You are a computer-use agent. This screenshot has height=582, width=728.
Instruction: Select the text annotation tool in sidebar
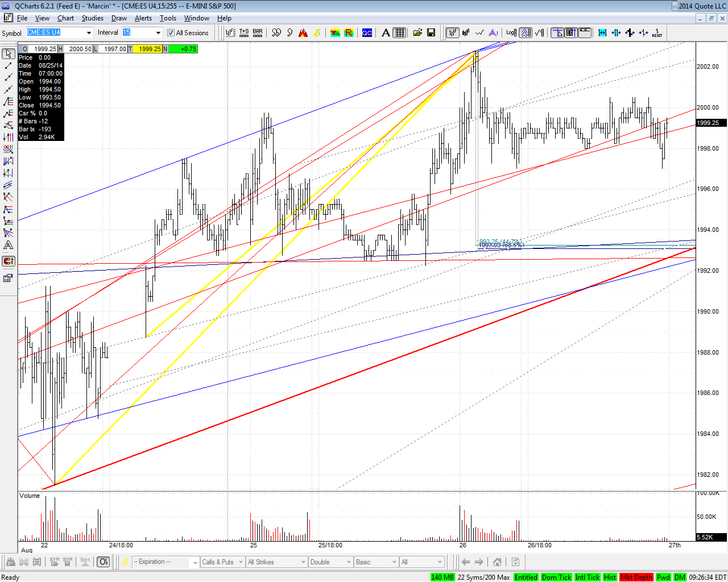8,245
